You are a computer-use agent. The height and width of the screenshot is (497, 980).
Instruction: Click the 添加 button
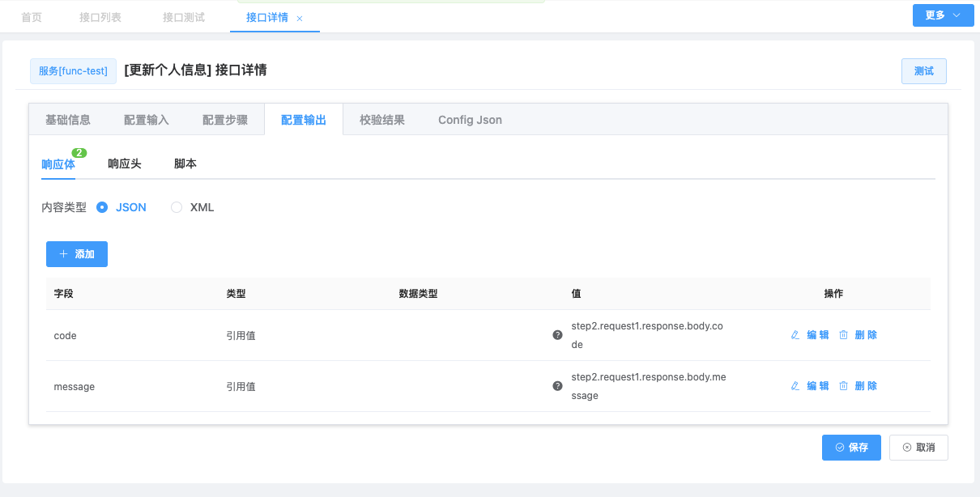(x=77, y=254)
